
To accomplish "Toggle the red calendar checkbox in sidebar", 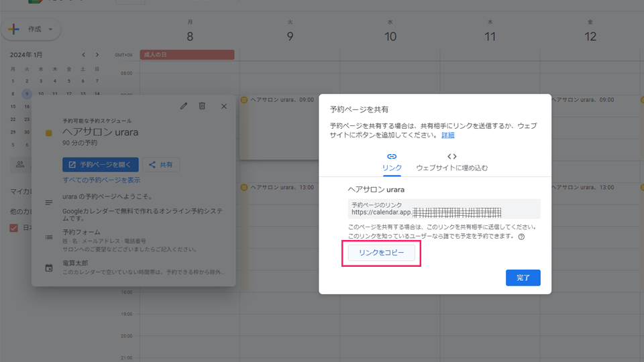I will 13,228.
